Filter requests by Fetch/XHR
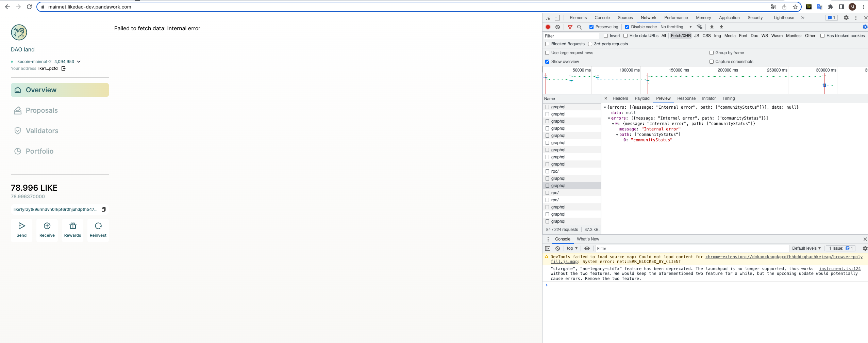 coord(681,36)
